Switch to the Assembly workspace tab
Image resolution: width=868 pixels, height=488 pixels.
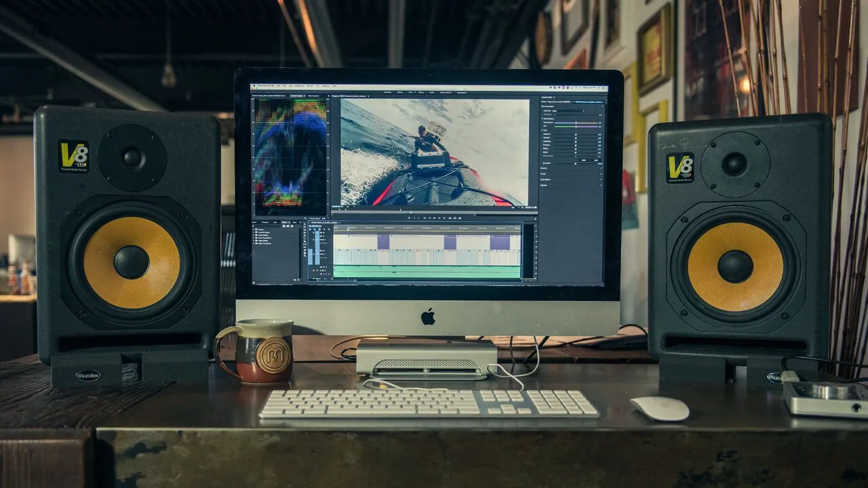(x=387, y=91)
